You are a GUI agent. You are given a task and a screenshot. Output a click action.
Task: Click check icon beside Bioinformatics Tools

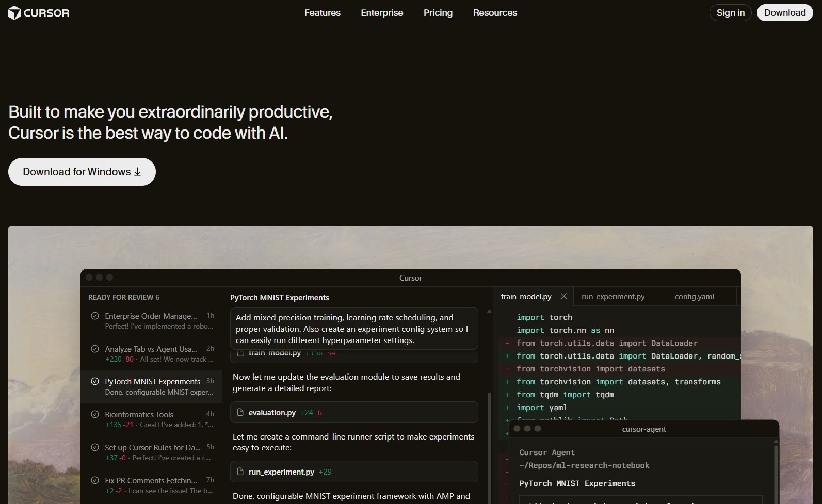95,414
